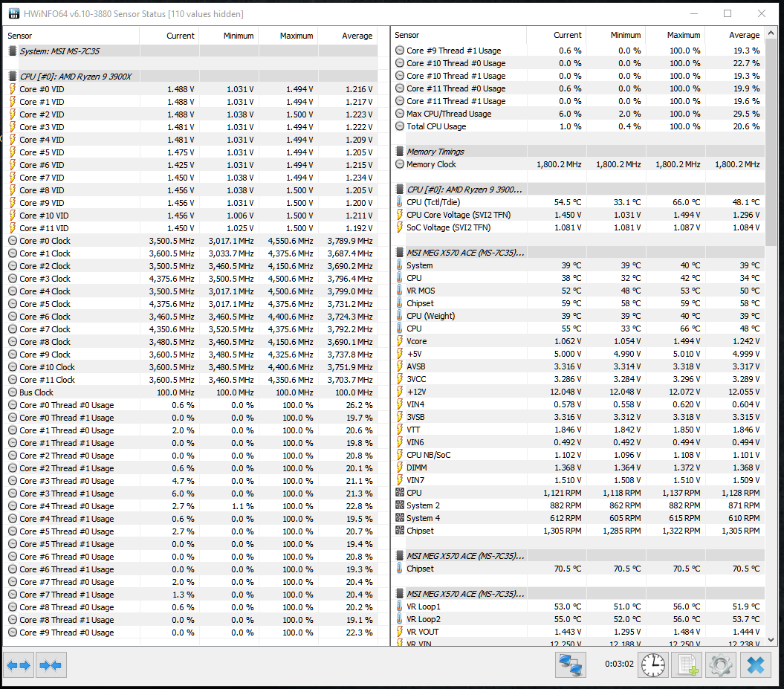The height and width of the screenshot is (689, 784).
Task: Click the lightning icon of Core #0 VID
Action: (x=13, y=89)
